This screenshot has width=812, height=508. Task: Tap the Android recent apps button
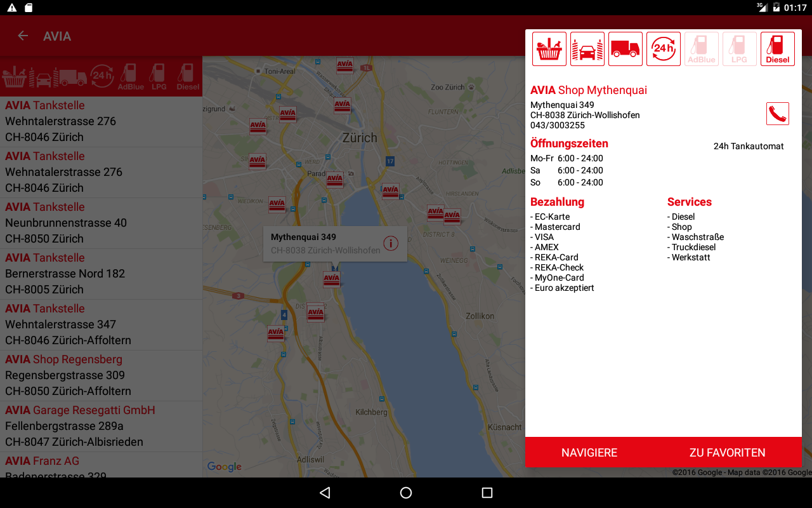(487, 493)
